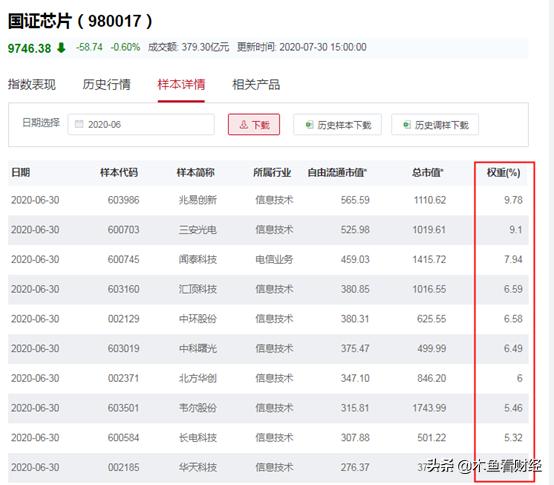
Task: Select sample name 闻泰科技
Action: (198, 260)
